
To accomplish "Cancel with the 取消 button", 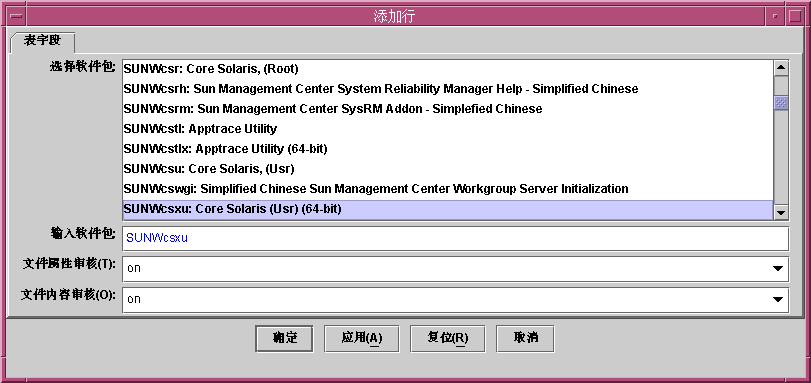I will click(525, 338).
